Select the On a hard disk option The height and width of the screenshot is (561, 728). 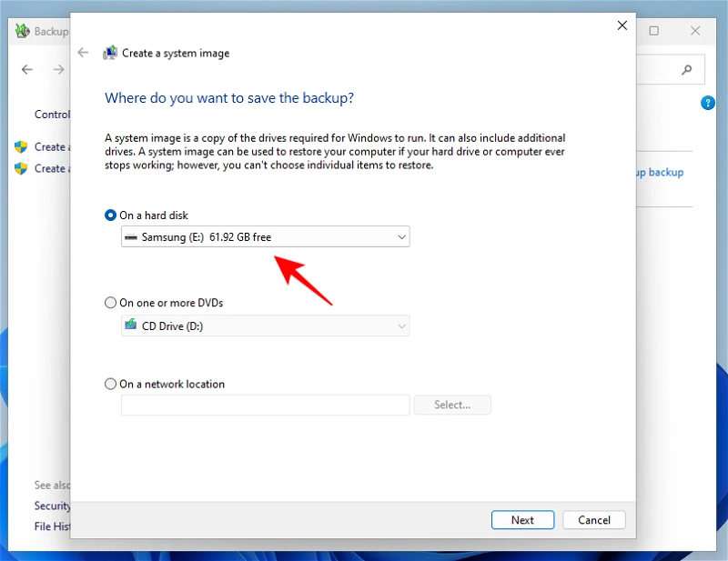pyautogui.click(x=111, y=215)
